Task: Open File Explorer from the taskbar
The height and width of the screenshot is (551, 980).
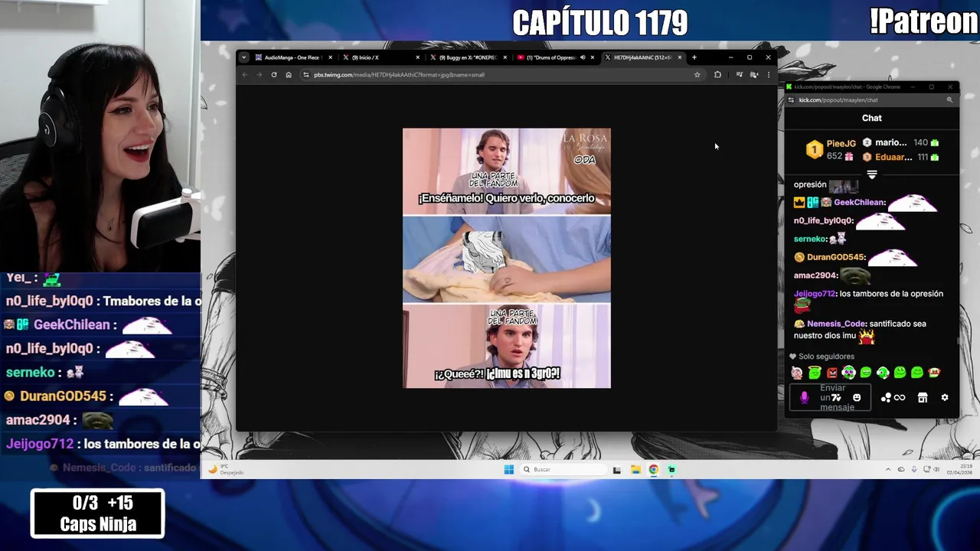Action: click(635, 469)
